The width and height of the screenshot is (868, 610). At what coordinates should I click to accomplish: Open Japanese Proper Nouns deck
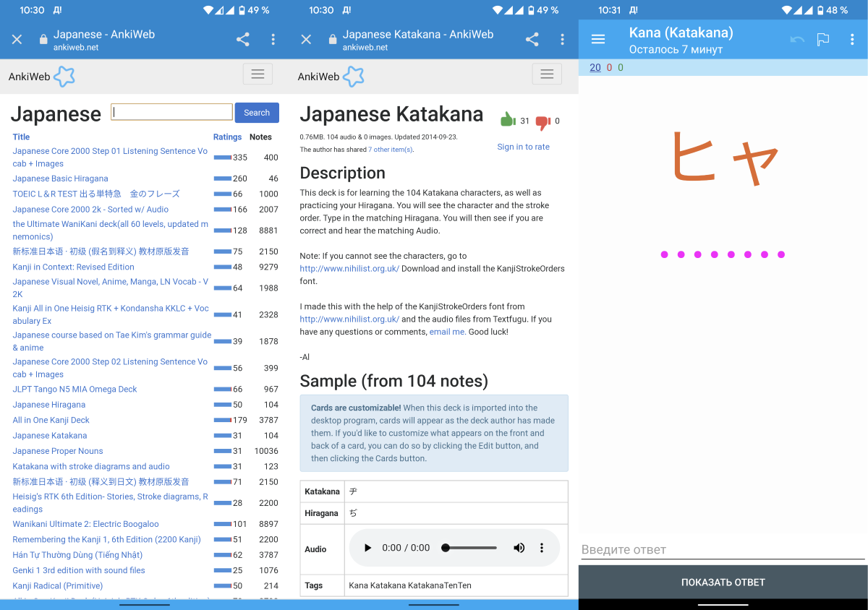tap(58, 451)
